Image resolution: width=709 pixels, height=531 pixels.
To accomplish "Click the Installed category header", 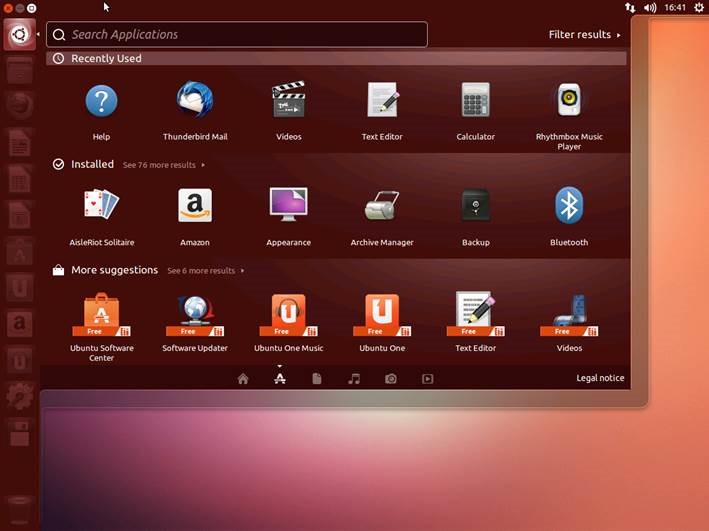I will tap(92, 164).
